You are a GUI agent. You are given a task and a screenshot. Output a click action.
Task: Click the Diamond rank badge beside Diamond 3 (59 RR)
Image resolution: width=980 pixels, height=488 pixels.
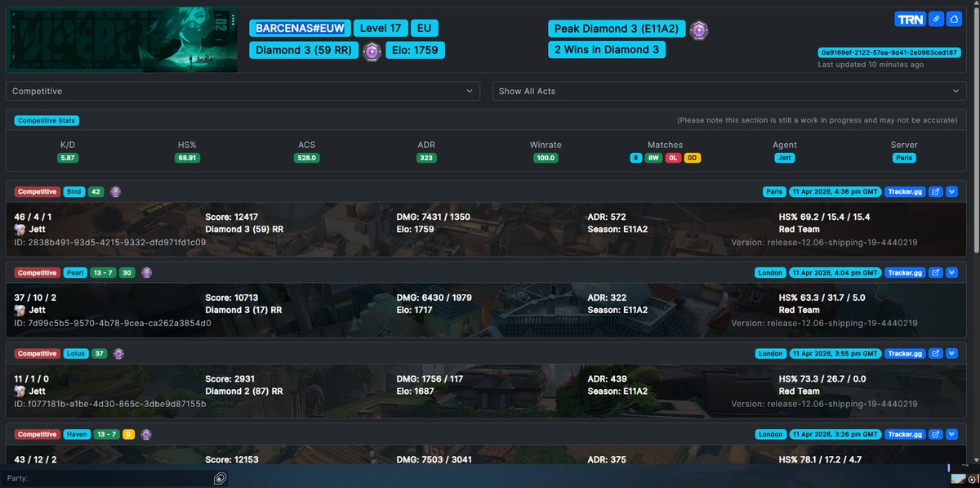pos(372,51)
